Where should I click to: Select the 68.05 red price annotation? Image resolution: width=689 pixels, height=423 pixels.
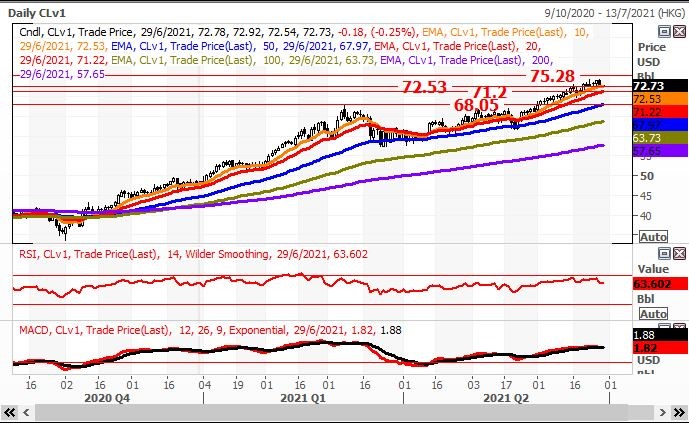[476, 104]
